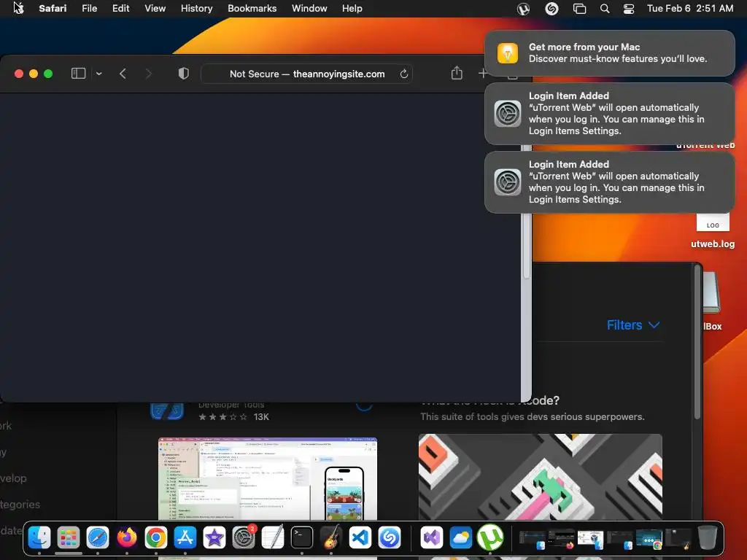The image size is (747, 560).
Task: Open purple Visual Studio in Dock
Action: click(432, 537)
